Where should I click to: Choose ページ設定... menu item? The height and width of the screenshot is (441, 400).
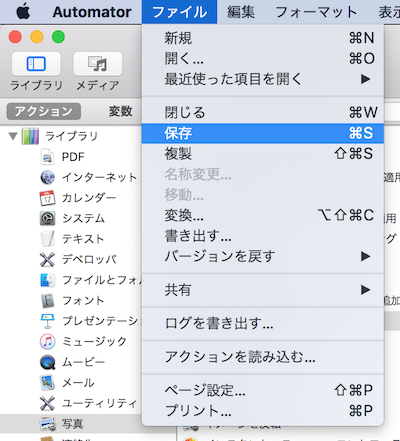point(263,390)
